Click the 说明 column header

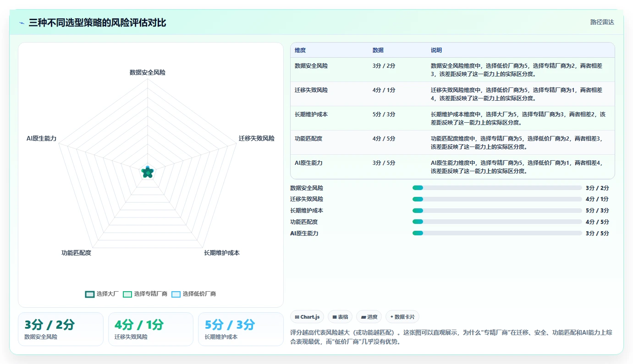(436, 50)
